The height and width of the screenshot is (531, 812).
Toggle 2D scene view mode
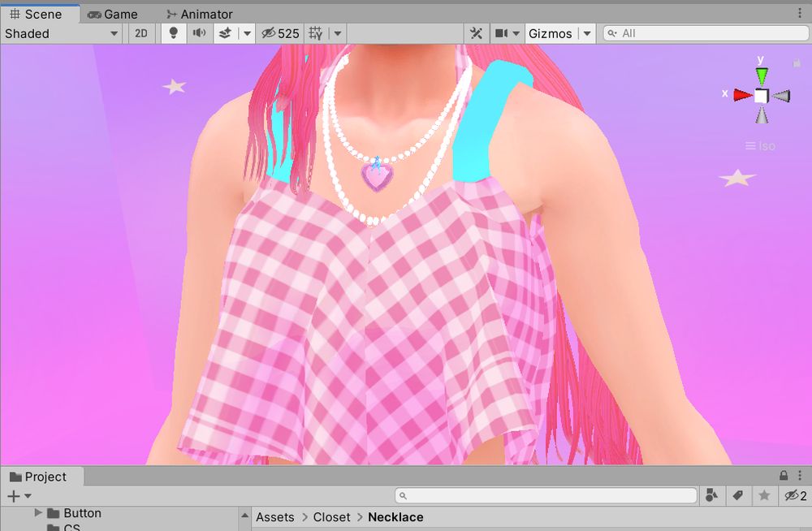pos(140,33)
